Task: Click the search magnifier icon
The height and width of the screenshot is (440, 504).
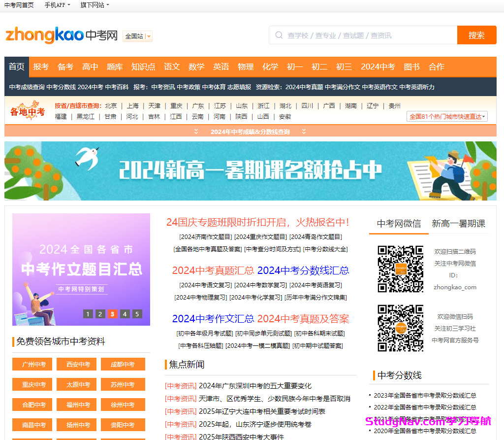Action: pos(279,35)
